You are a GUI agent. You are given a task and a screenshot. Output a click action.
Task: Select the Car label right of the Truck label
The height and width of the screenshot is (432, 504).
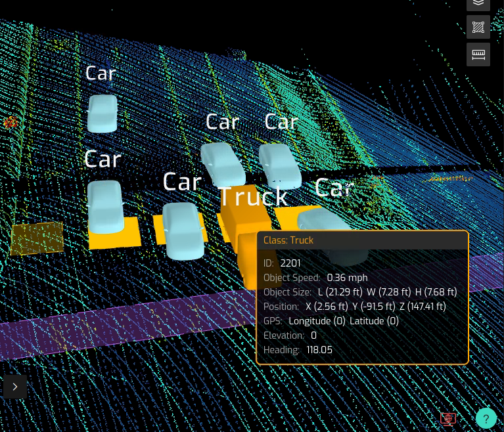pyautogui.click(x=334, y=188)
